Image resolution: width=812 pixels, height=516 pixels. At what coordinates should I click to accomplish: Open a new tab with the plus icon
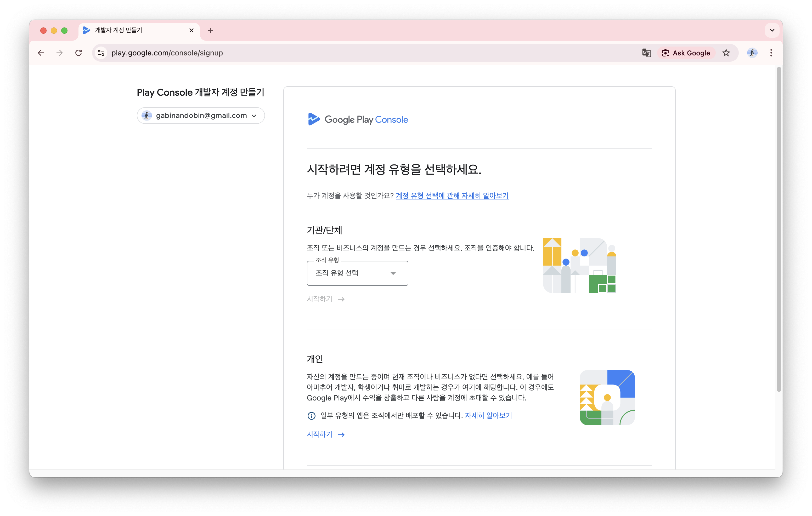(x=210, y=30)
